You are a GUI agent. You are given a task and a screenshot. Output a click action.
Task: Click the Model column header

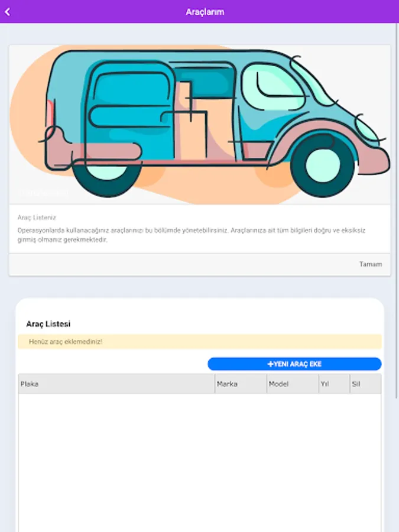[278, 384]
